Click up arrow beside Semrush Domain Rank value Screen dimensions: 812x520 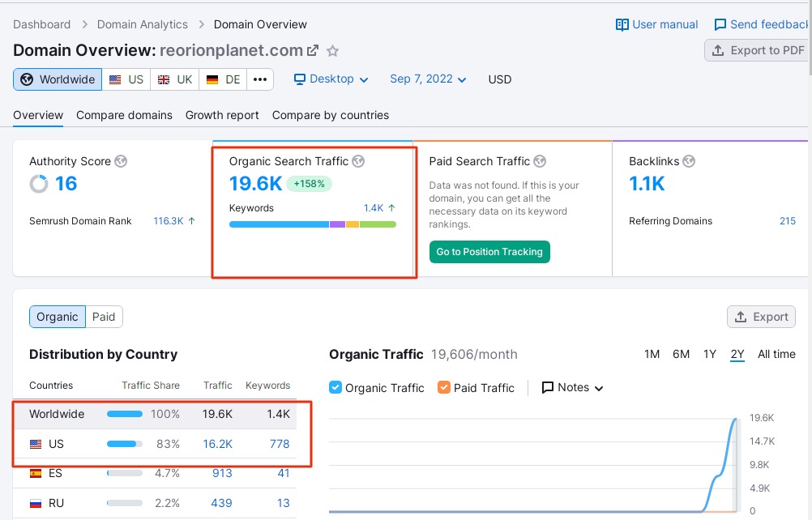(x=191, y=221)
